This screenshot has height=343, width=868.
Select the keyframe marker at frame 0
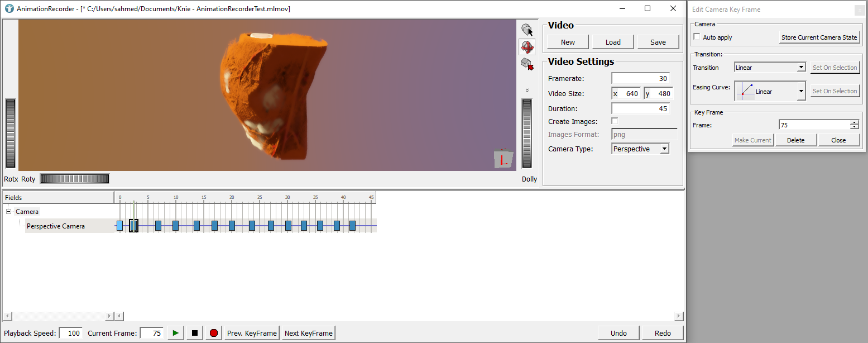click(x=120, y=225)
